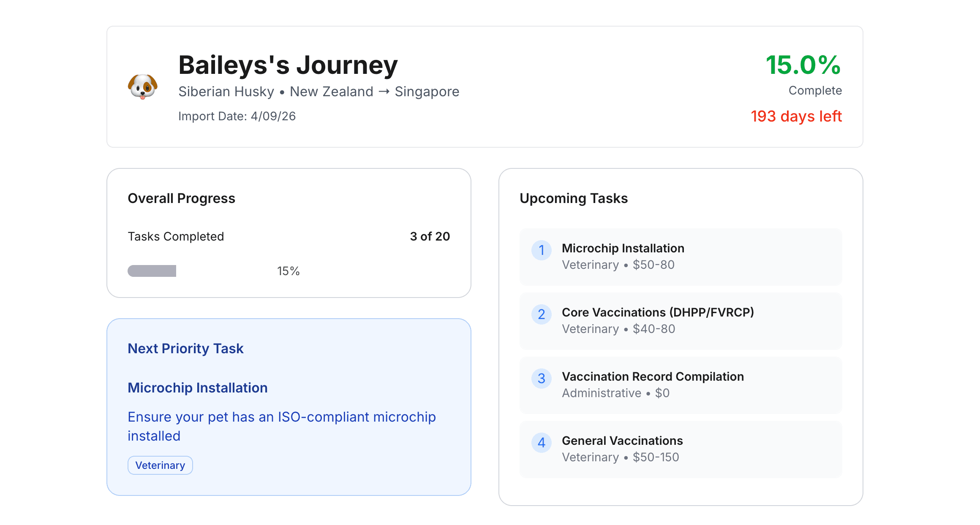Click the number 2 task badge
This screenshot has height=525, width=980.
point(541,314)
